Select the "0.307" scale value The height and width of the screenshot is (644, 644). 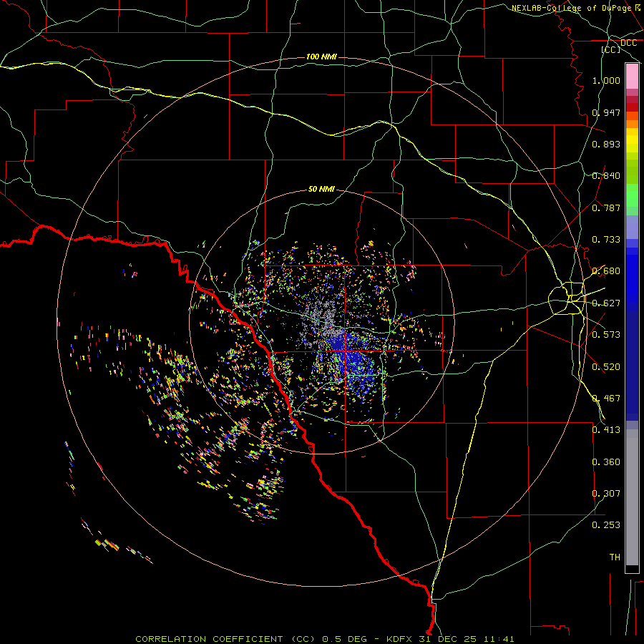point(606,494)
